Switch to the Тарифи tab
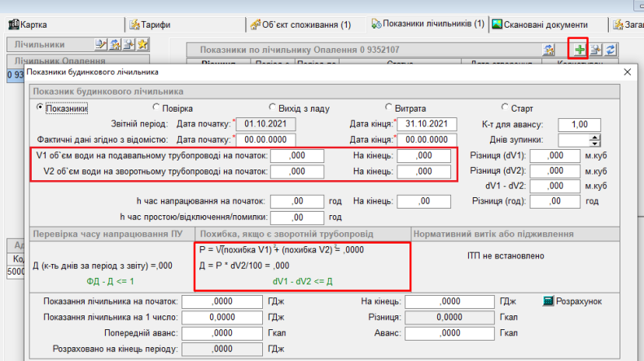The image size is (644, 361). coord(154,24)
